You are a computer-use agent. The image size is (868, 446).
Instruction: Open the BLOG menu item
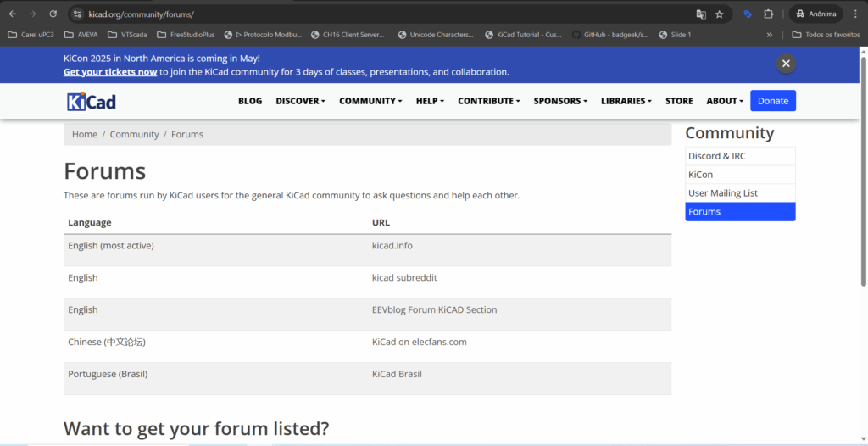tap(250, 101)
